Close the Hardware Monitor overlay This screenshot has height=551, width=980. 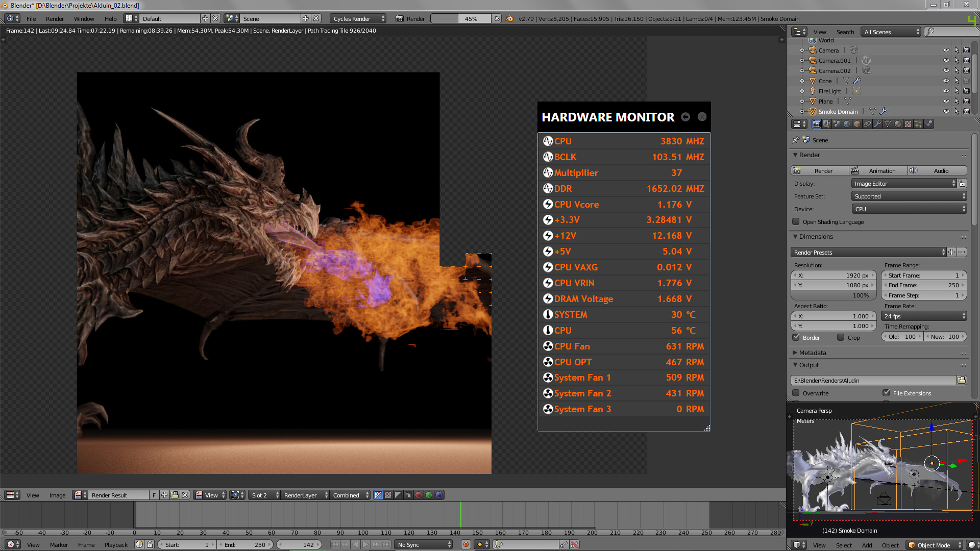[x=702, y=117]
